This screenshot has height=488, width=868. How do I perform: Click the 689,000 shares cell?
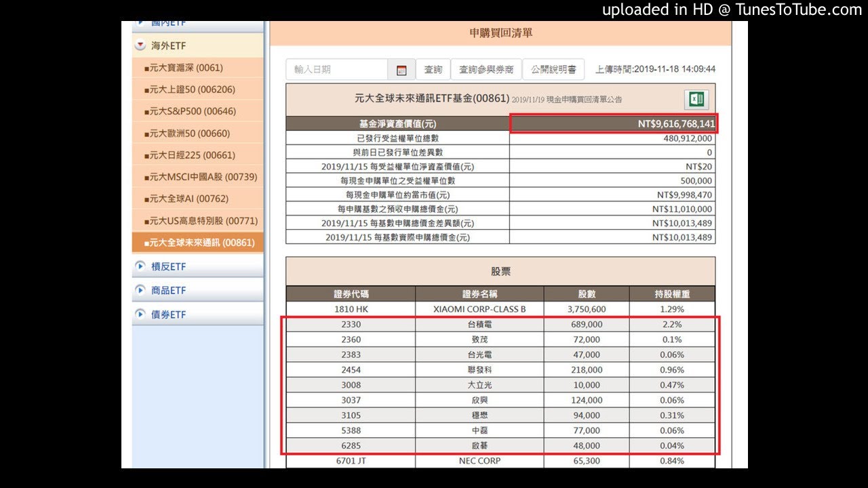pyautogui.click(x=587, y=325)
